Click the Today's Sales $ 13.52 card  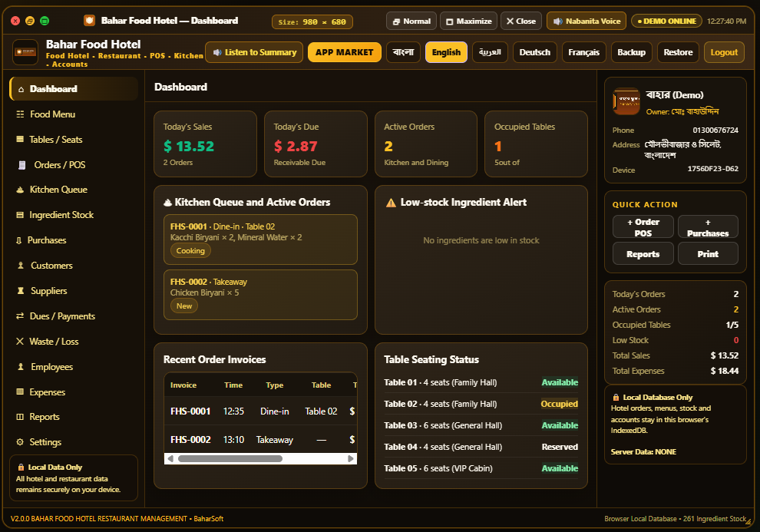click(x=205, y=144)
